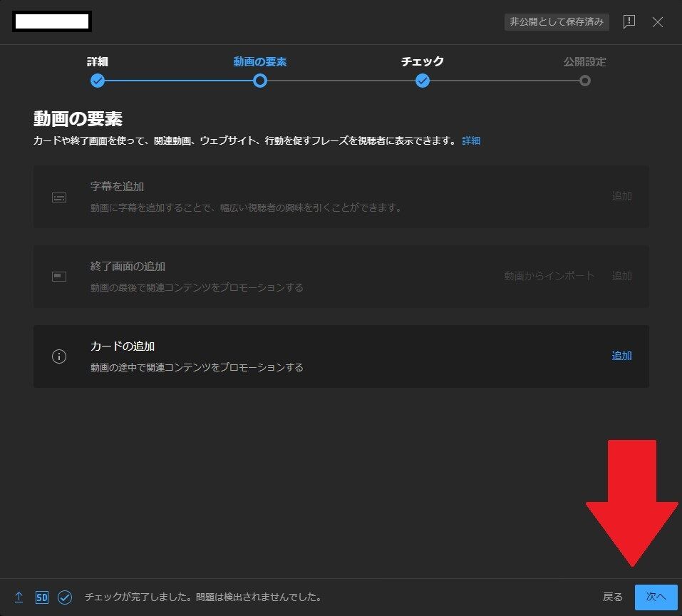Click the info icon beside カードの追加

(x=59, y=356)
